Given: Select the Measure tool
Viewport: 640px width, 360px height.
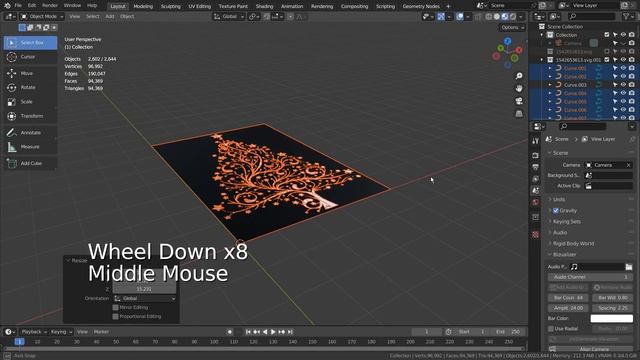Looking at the screenshot, I should coord(30,147).
